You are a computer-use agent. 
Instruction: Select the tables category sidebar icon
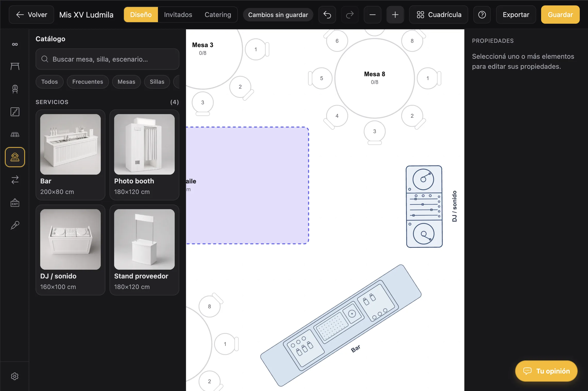(15, 66)
